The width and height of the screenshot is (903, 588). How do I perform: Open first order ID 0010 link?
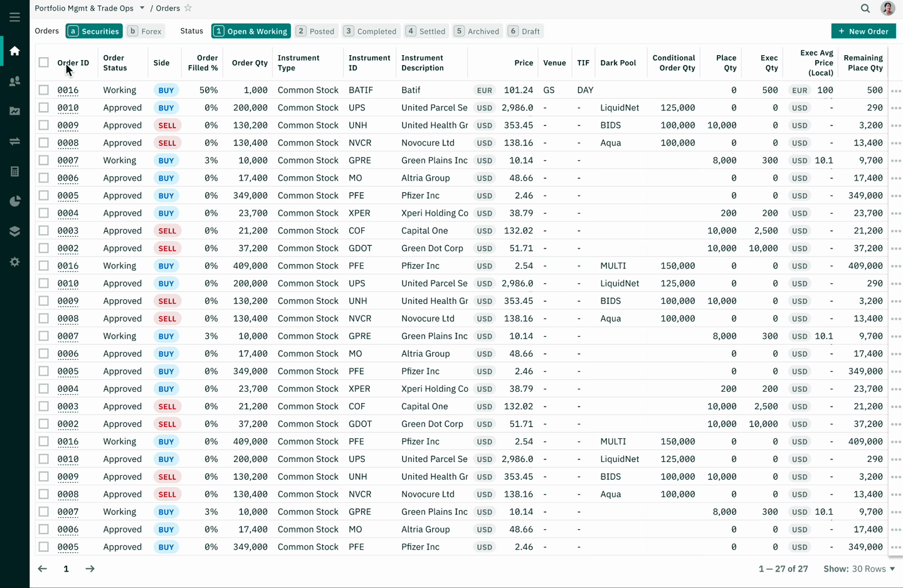pos(68,108)
